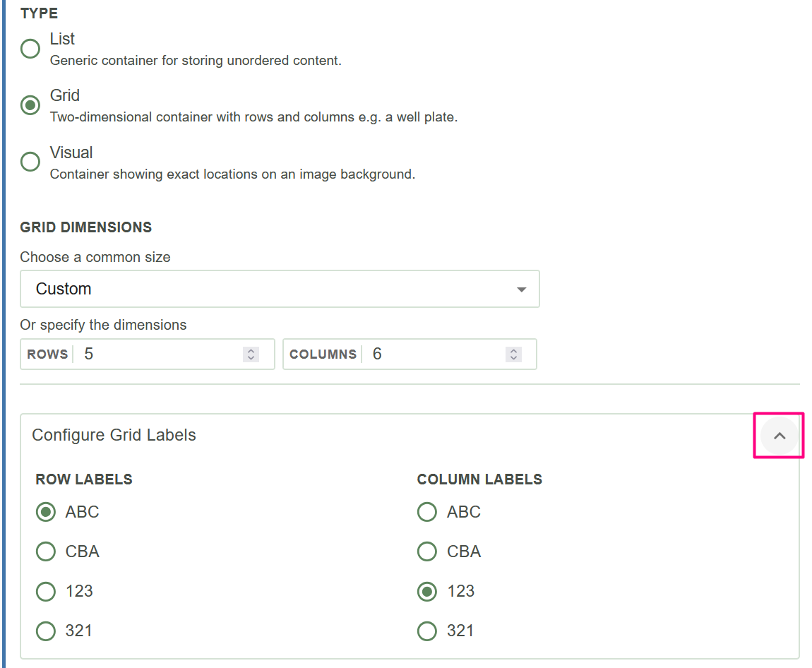This screenshot has height=668, width=812.
Task: Set column labels to CBA
Action: coord(427,551)
